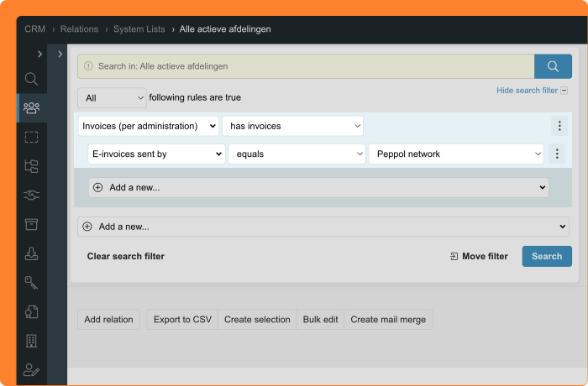Open the handshake deals sidebar icon
The width and height of the screenshot is (588, 386).
[32, 195]
